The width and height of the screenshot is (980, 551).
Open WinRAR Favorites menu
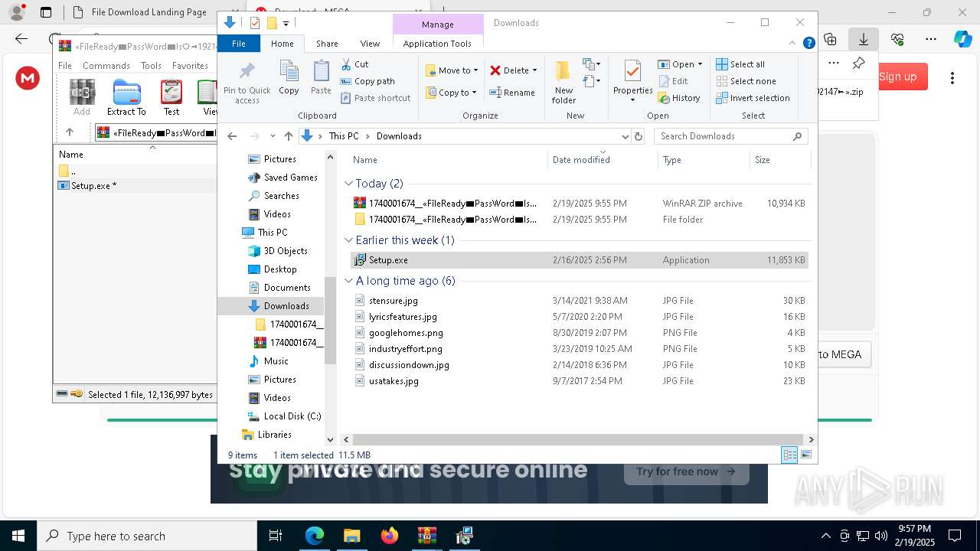pos(190,66)
